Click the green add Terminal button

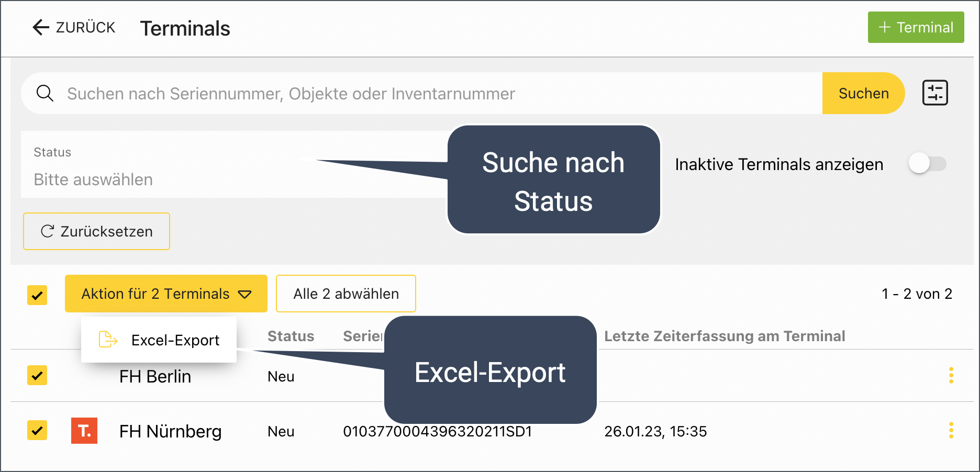[916, 27]
